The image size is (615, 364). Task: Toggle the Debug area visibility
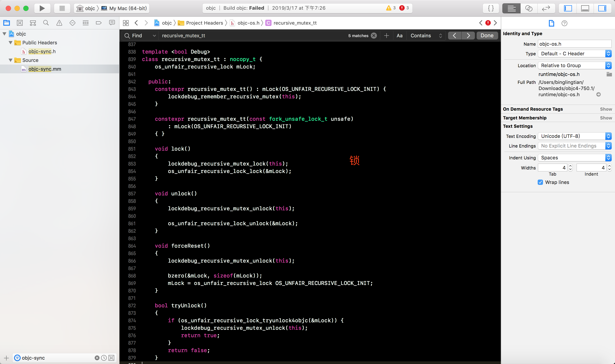(x=585, y=8)
